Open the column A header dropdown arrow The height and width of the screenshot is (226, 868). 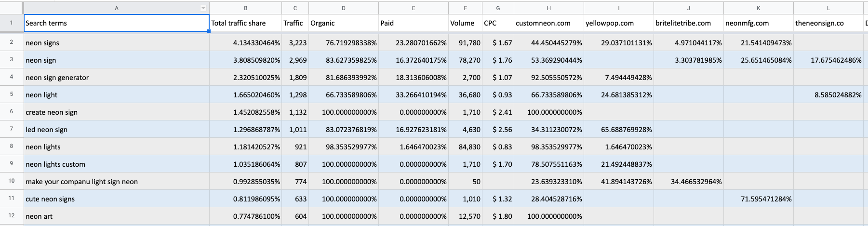coord(203,8)
